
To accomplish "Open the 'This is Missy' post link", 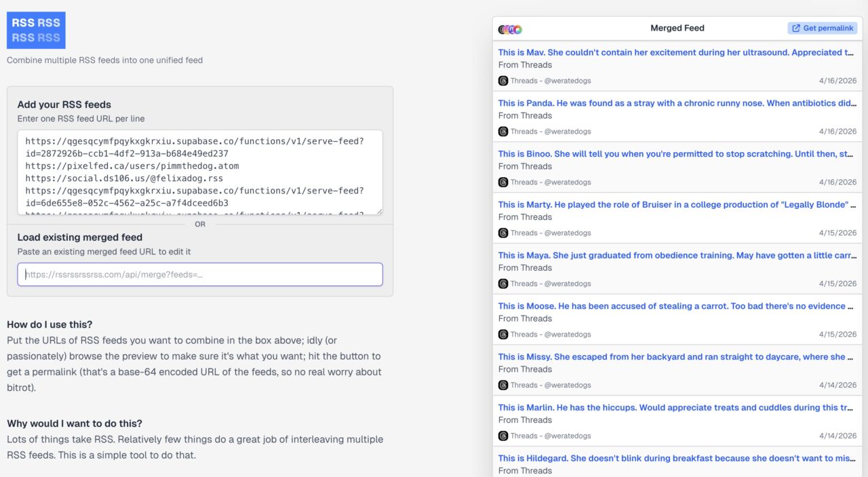I will point(675,357).
